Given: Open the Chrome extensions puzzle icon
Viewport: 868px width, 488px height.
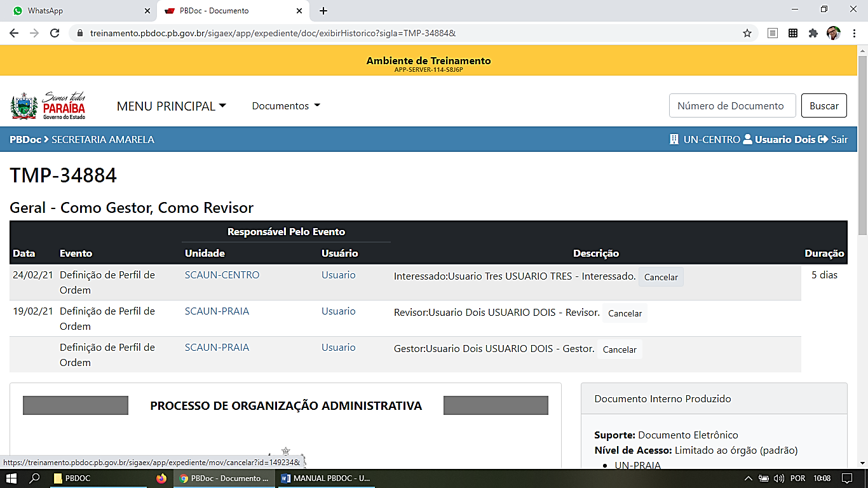Looking at the screenshot, I should (x=813, y=33).
